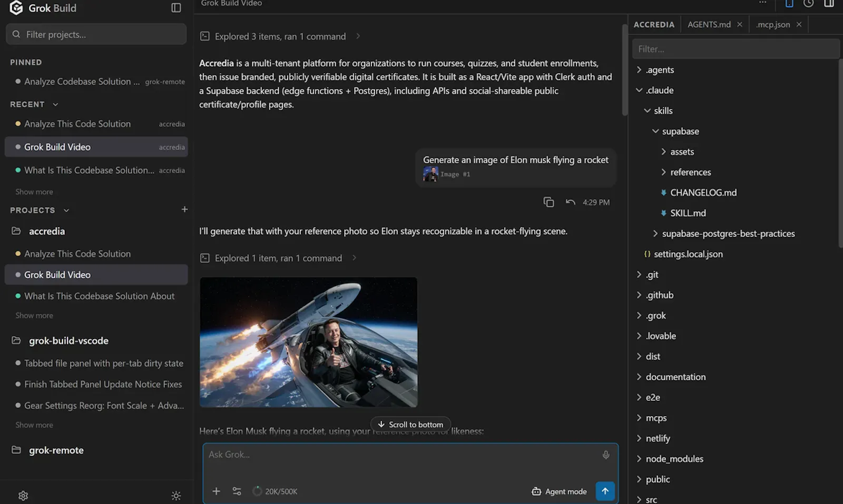
Task: Click the undo/revert arrow icon
Action: coord(570,202)
